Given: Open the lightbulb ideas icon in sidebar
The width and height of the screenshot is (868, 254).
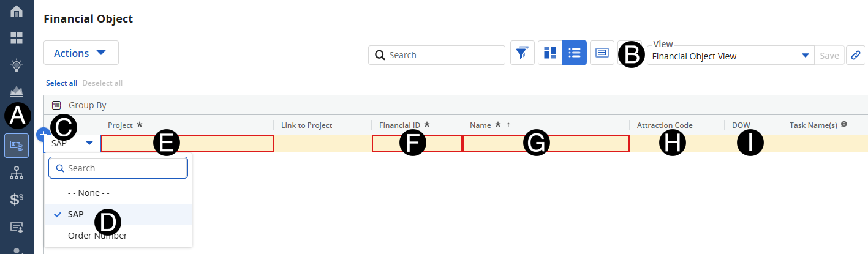Looking at the screenshot, I should 17,65.
